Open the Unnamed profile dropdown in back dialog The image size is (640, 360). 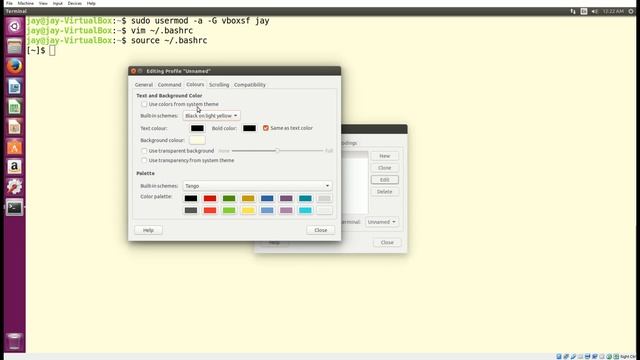[382, 222]
